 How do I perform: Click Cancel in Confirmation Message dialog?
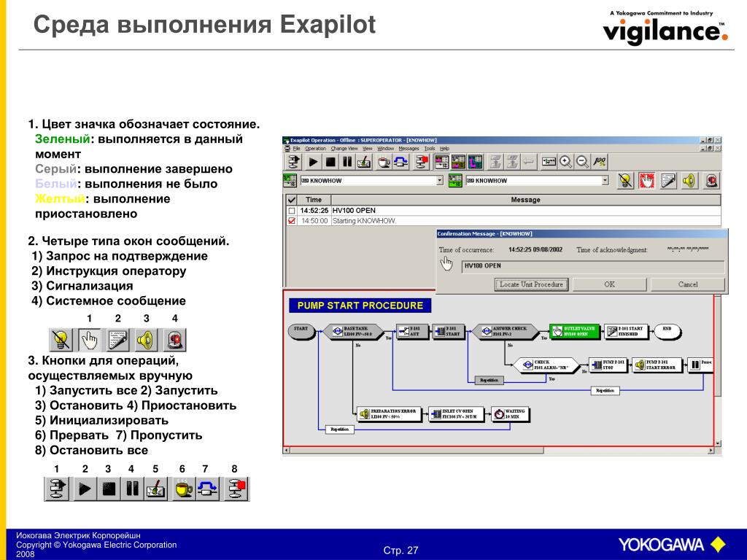687,284
